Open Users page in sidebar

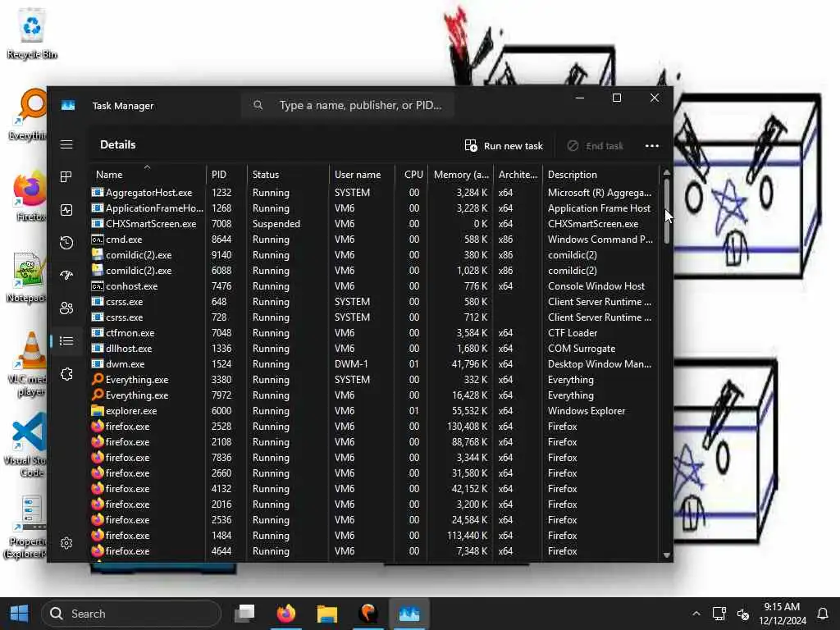coord(66,308)
